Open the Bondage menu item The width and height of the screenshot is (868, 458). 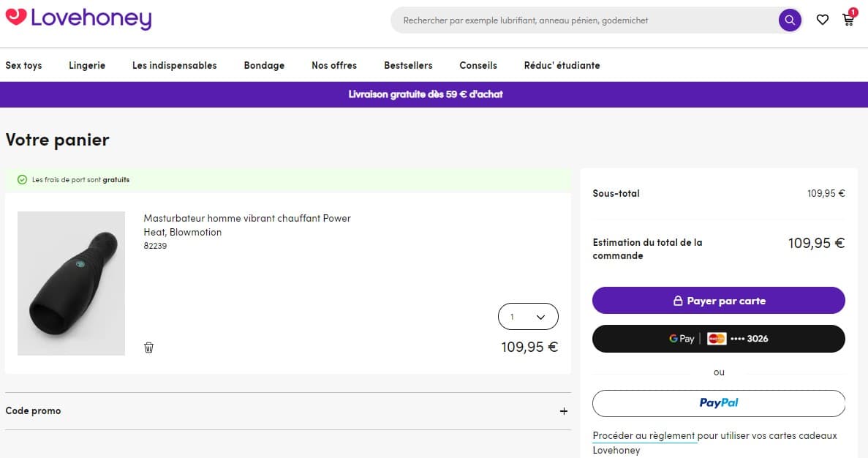tap(264, 65)
